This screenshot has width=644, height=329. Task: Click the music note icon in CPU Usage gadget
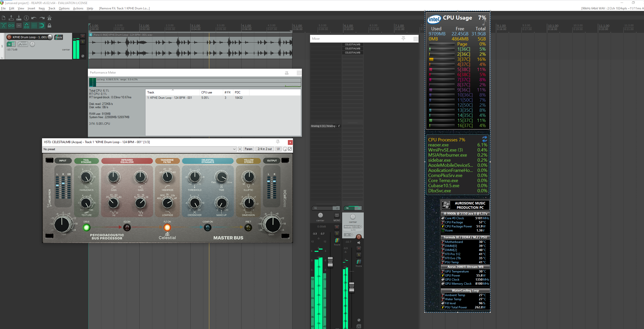tap(484, 23)
